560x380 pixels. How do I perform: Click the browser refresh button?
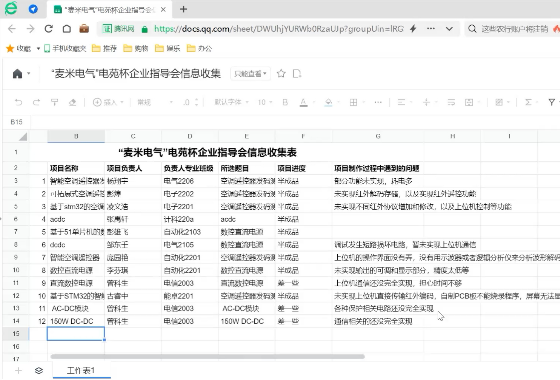(49, 29)
